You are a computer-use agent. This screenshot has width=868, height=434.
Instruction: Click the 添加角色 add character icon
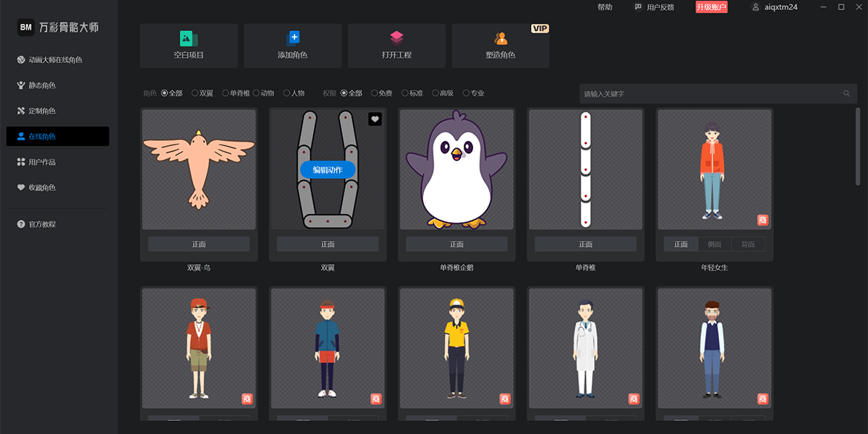pos(293,38)
